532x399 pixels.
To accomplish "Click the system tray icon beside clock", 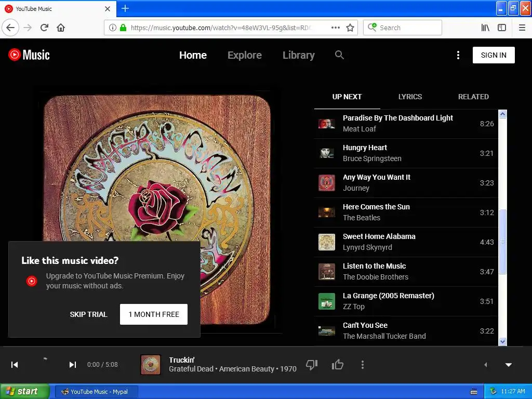I will 494,392.
